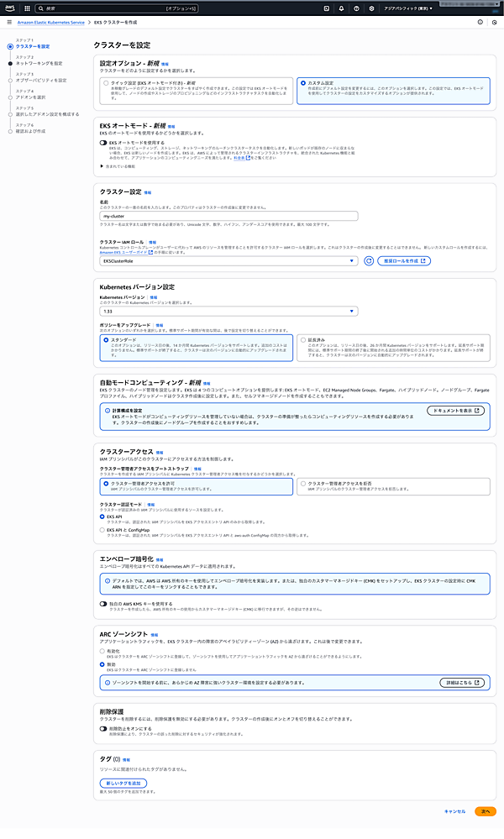Enable deletion protection toggle
This screenshot has height=839, width=504.
click(x=104, y=729)
